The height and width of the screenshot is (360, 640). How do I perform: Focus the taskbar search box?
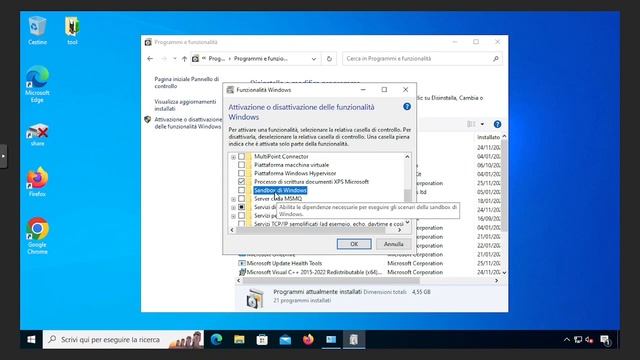coord(123,340)
